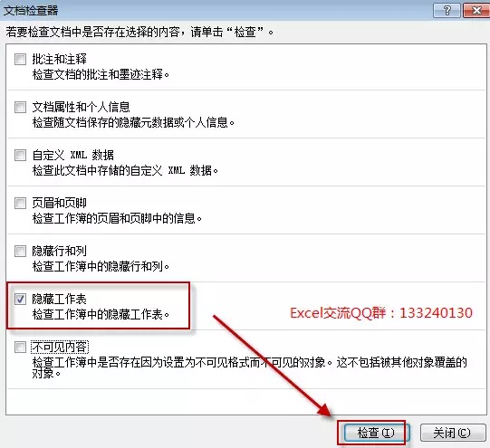490x448 pixels.
Task: Click the focused 不可见内容 label
Action: tap(60, 347)
